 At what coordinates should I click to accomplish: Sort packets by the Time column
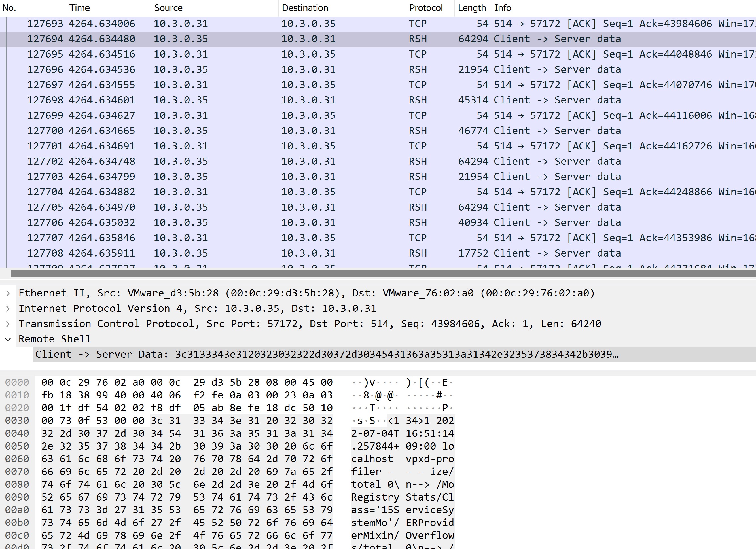click(x=80, y=8)
